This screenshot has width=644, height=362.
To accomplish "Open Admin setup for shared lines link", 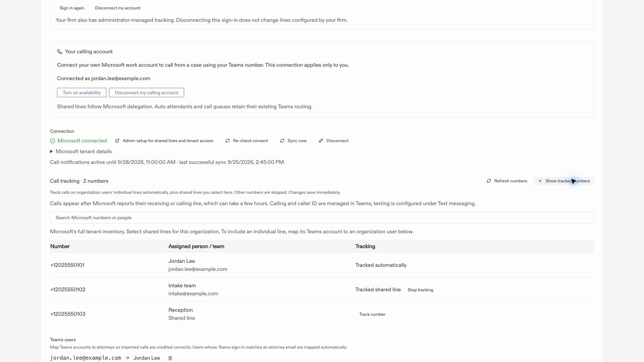I will [x=164, y=141].
